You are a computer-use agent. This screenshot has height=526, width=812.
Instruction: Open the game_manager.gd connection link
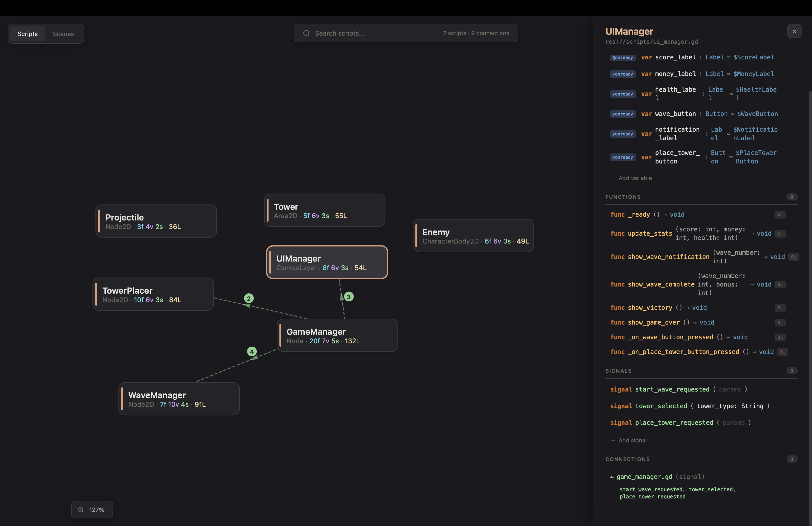644,477
